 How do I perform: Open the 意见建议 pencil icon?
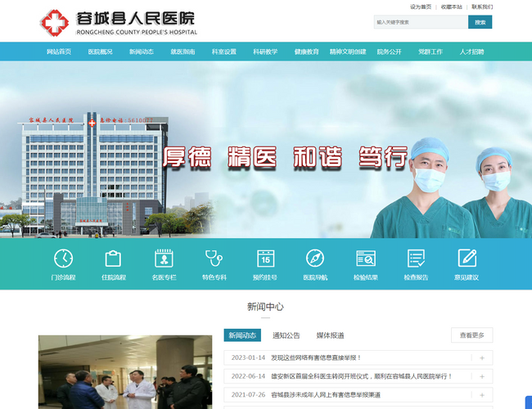pyautogui.click(x=467, y=259)
